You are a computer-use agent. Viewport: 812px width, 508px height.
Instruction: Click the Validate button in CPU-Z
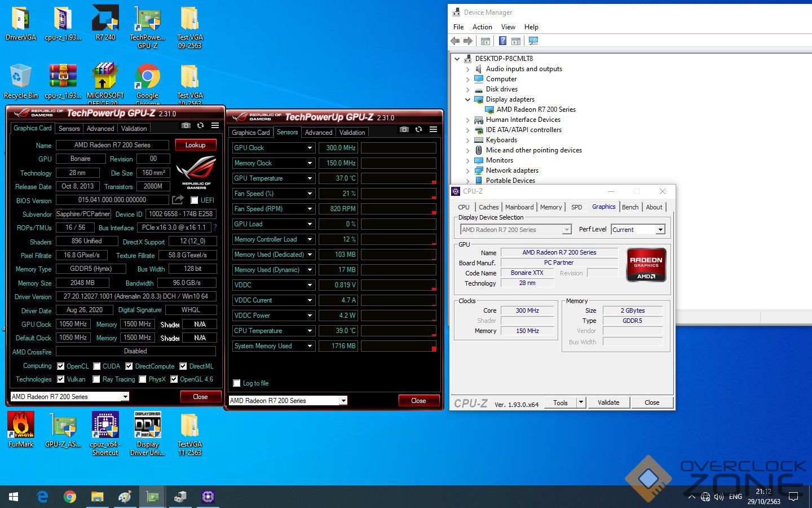[x=608, y=402]
